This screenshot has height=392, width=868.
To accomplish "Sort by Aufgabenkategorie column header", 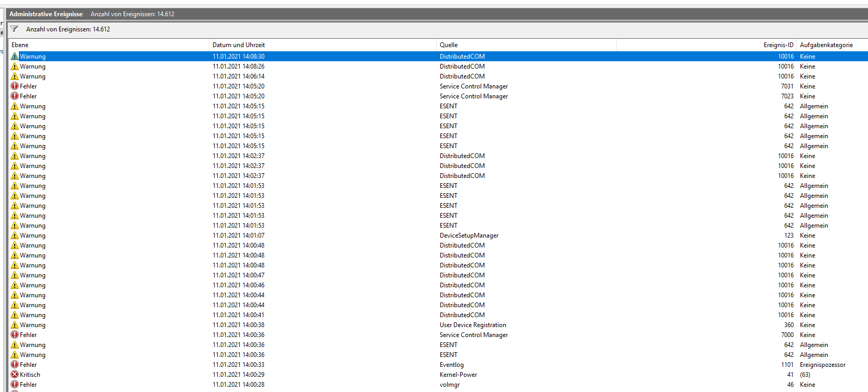I will [832, 45].
